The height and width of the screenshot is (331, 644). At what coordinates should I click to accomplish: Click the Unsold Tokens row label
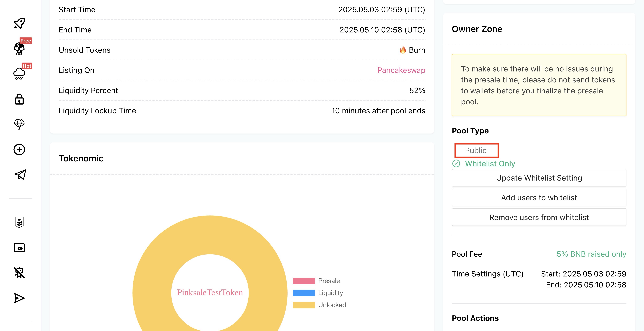pyautogui.click(x=85, y=50)
